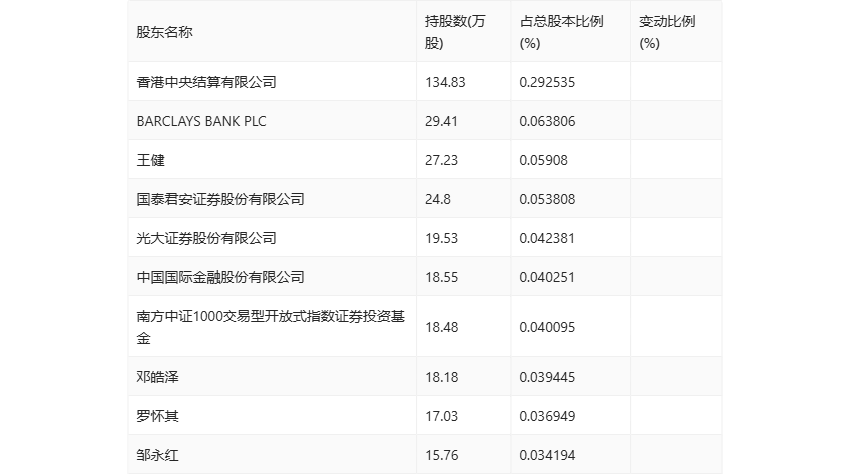Click the percentage 0.036949
Image resolution: width=850 pixels, height=474 pixels.
(547, 416)
